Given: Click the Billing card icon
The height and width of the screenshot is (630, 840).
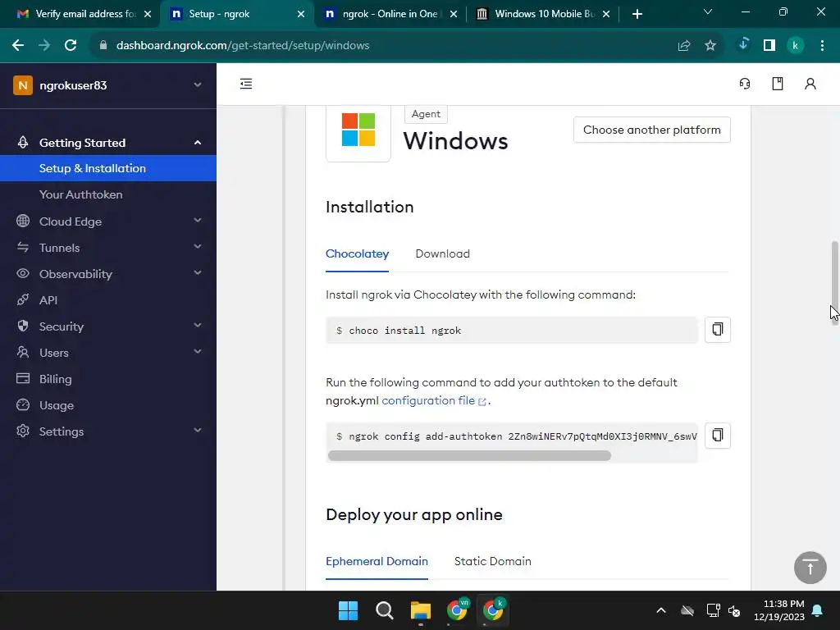Looking at the screenshot, I should pos(22,378).
